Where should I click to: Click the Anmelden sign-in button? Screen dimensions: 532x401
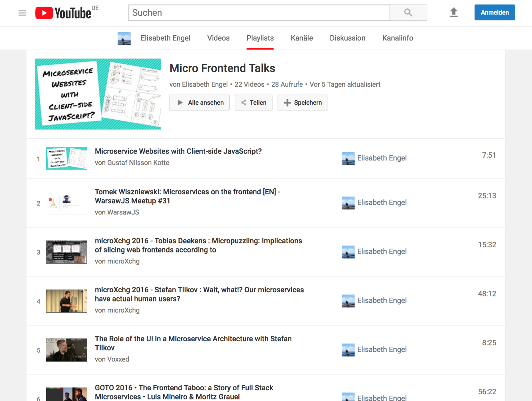495,12
